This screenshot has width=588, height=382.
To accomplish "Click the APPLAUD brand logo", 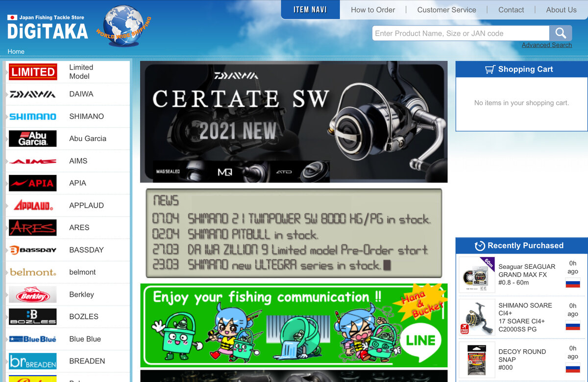I will [33, 205].
